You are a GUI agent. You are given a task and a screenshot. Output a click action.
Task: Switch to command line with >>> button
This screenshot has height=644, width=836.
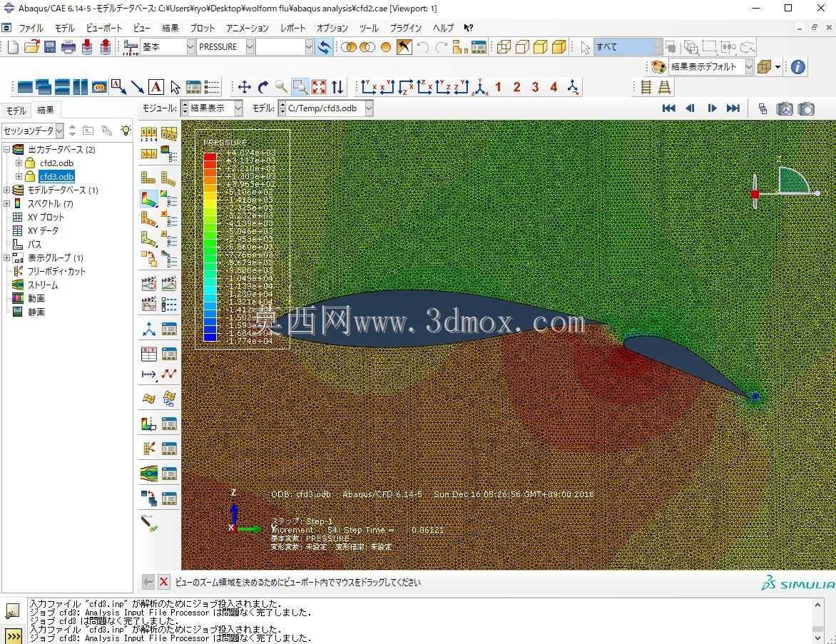[13, 636]
